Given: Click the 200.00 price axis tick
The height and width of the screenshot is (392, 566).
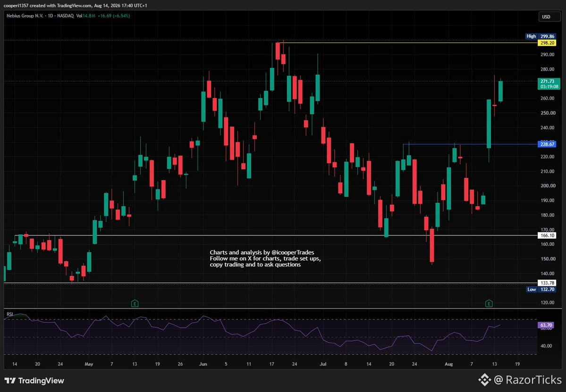Looking at the screenshot, I should [x=547, y=186].
